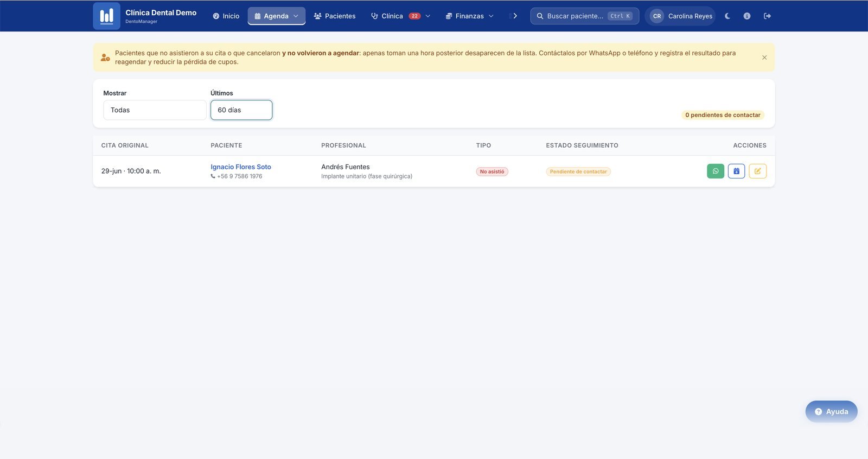Click the 29-jun 10:00 a. m. cell
868x459 pixels.
[x=131, y=171]
